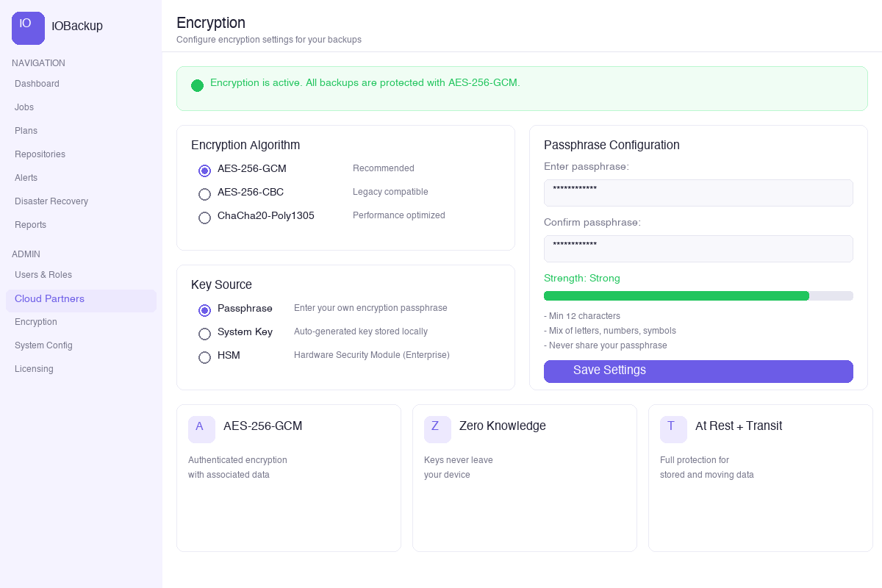Click the At Rest + Transit card title
This screenshot has width=882, height=588.
tap(739, 426)
